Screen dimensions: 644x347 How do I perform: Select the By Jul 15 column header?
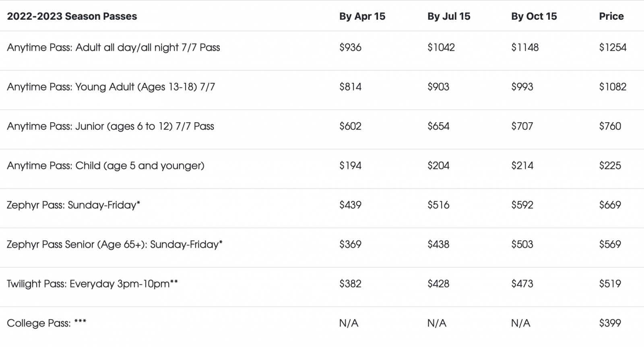coord(449,16)
